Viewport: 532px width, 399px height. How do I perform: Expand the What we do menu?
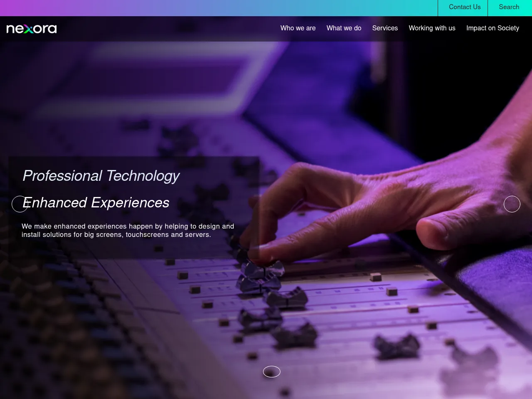(344, 28)
